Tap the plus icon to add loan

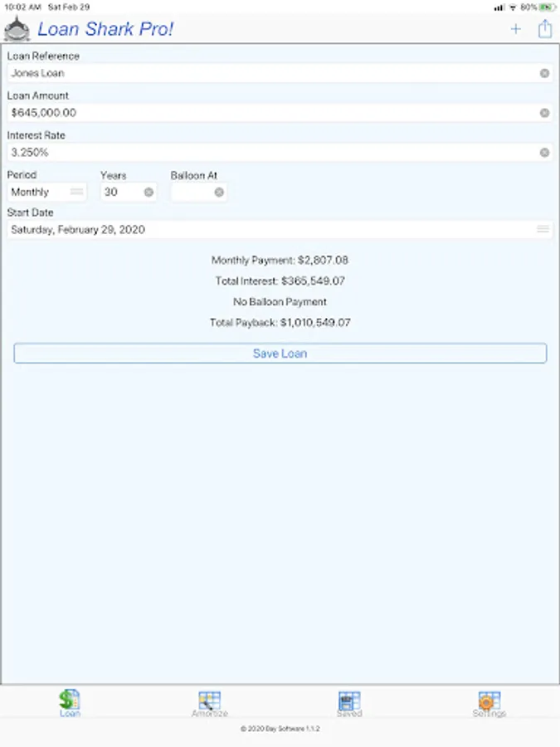click(515, 29)
